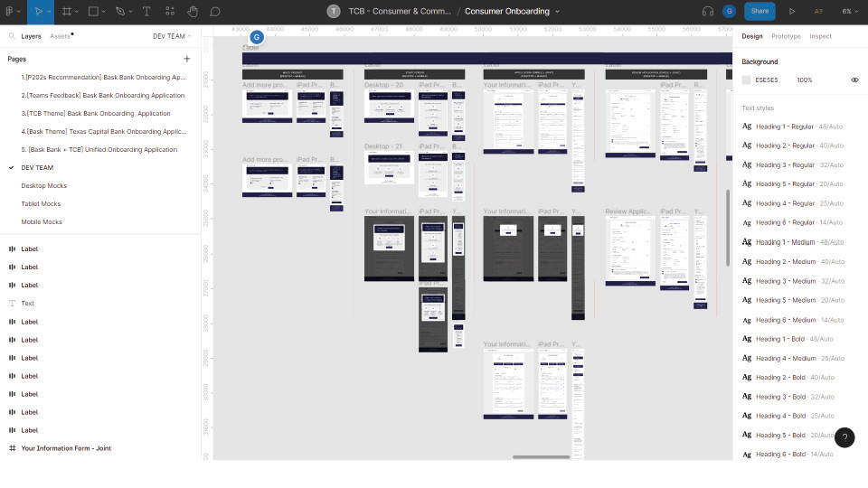Open the Resources tool

[169, 12]
